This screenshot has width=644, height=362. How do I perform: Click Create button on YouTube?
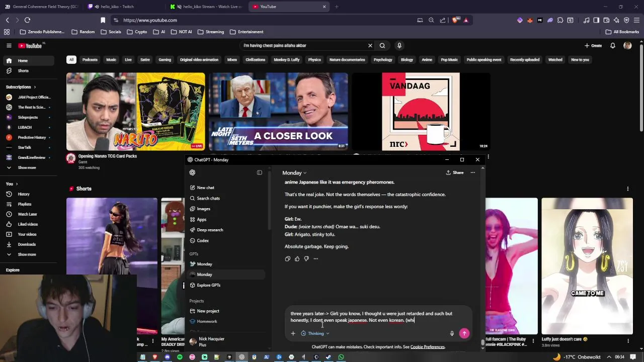click(593, 46)
